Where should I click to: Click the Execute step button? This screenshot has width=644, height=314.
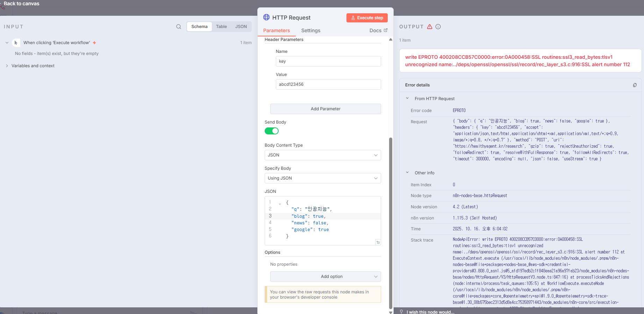tap(367, 18)
